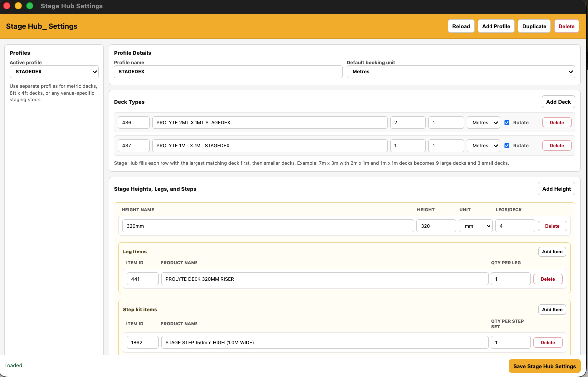Edit Qty per step set field
The height and width of the screenshot is (377, 588).
coord(511,343)
